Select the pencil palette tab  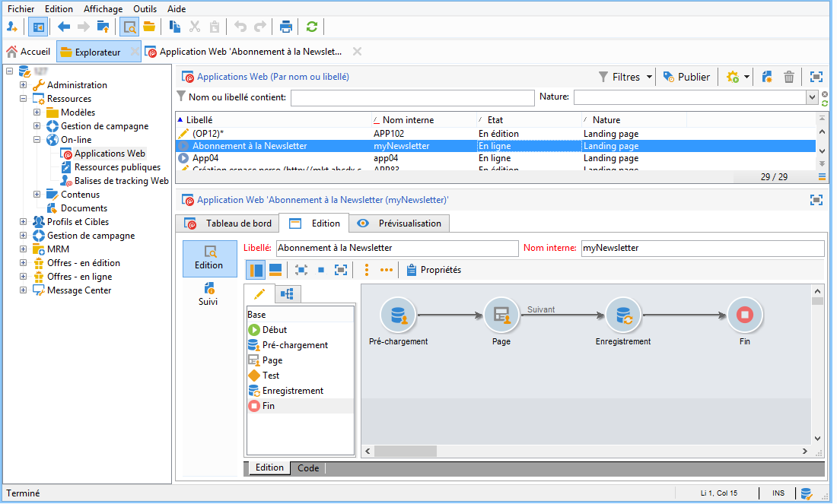[259, 294]
